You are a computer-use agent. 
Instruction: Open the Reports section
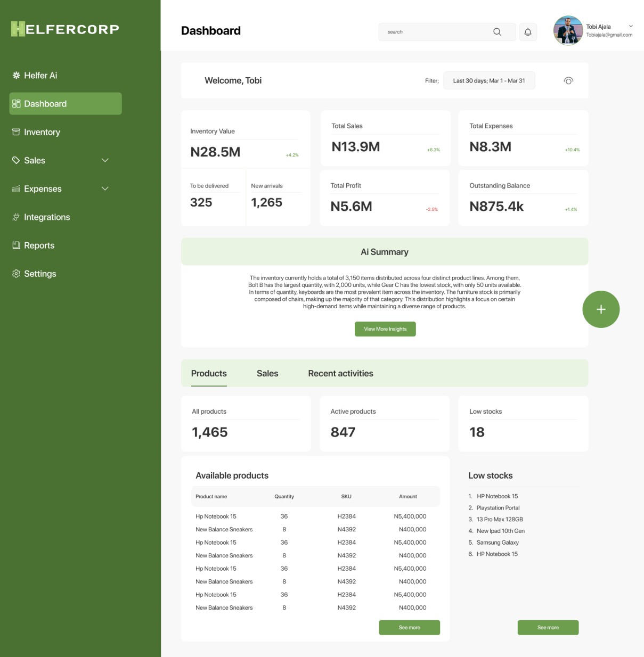click(39, 245)
